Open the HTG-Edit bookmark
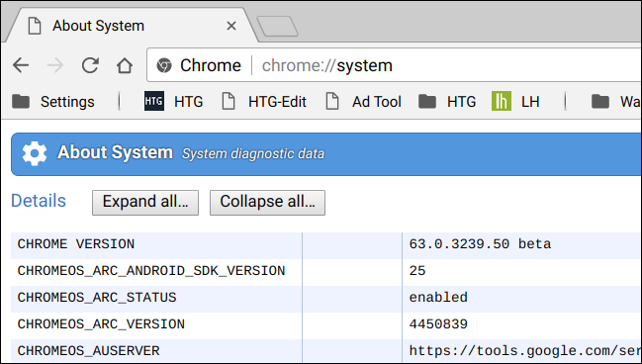 pos(264,102)
